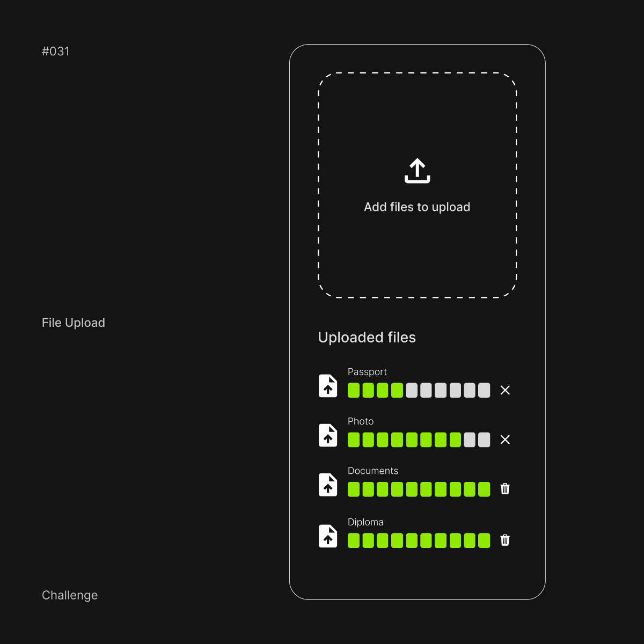
Task: Click the Diploma file icon
Action: [x=328, y=536]
